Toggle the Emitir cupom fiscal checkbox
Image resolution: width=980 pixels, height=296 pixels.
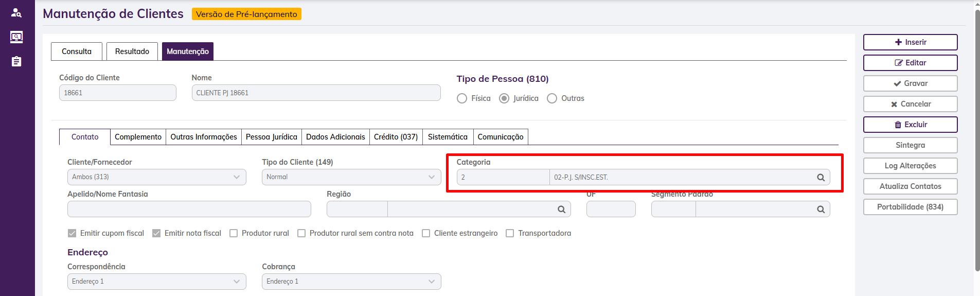coord(72,233)
